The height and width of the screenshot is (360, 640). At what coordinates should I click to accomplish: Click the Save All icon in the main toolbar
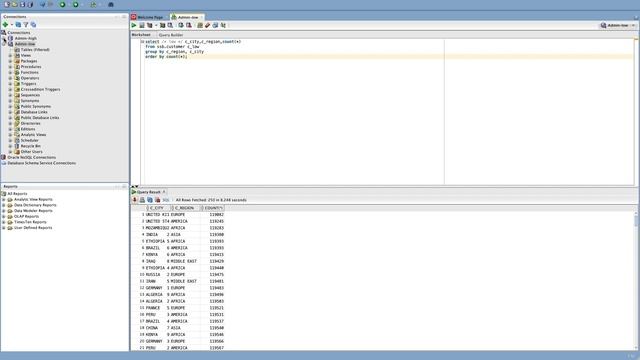point(30,4)
